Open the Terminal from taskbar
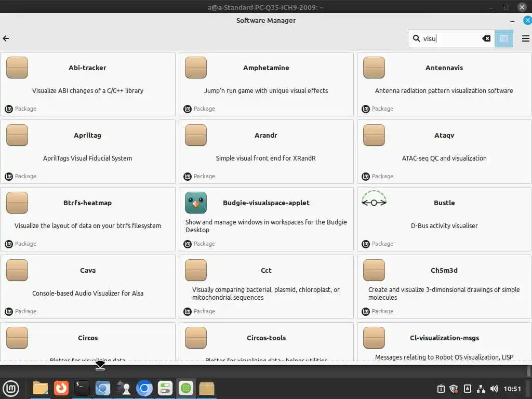This screenshot has width=532, height=399. coord(82,388)
